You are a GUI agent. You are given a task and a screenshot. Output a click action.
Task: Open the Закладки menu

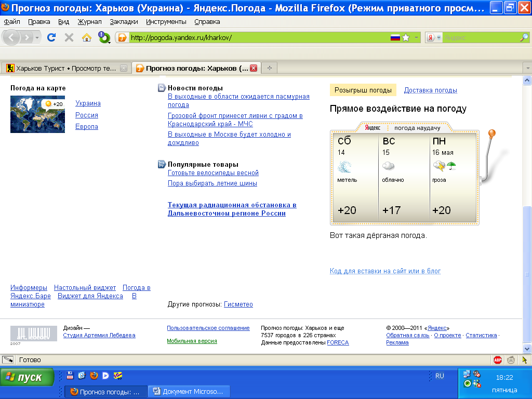(124, 22)
